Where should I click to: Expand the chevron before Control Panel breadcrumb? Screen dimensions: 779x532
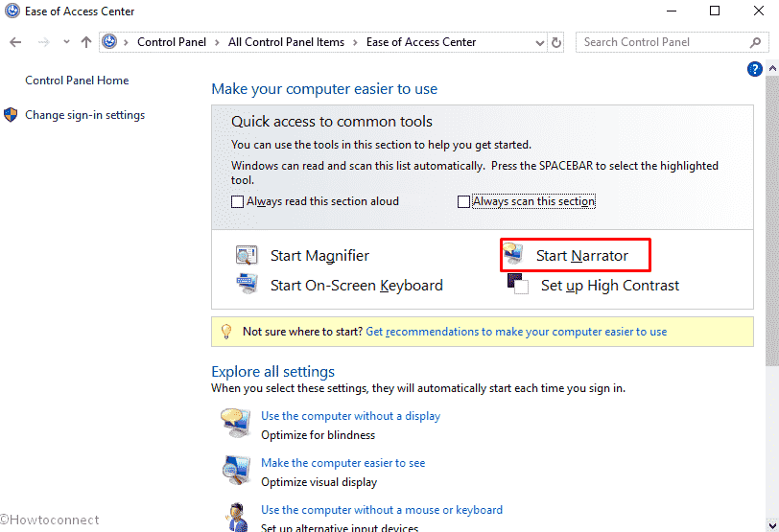tap(127, 43)
